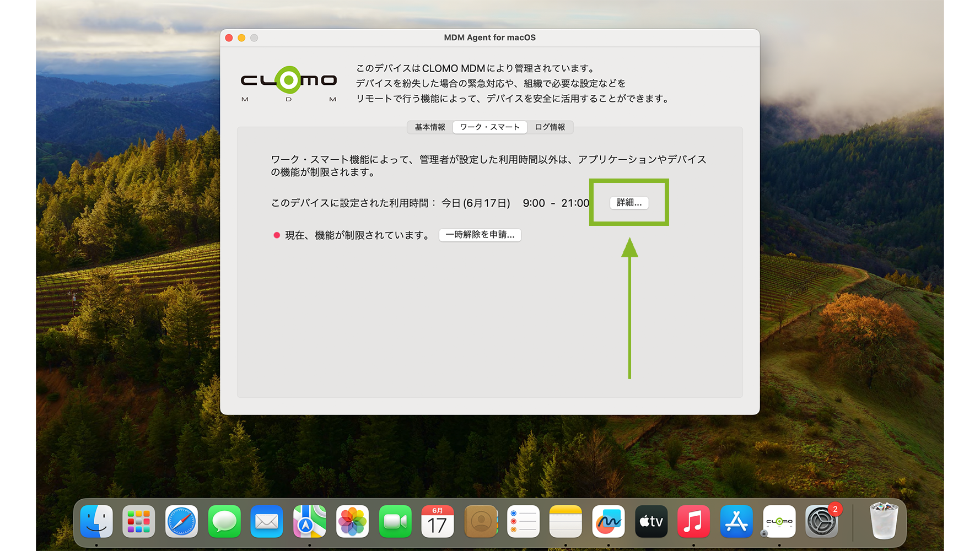The width and height of the screenshot is (980, 551).
Task: Launch the Music app from the Dock
Action: click(x=693, y=521)
